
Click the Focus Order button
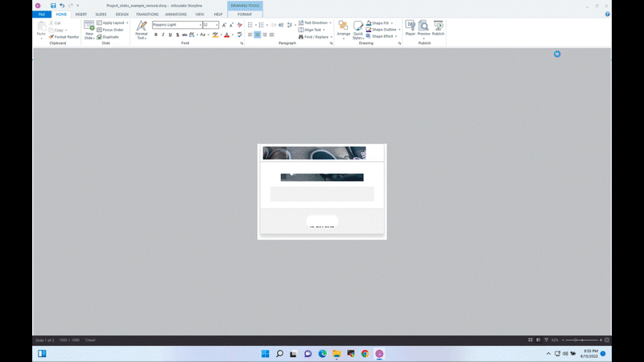[110, 30]
